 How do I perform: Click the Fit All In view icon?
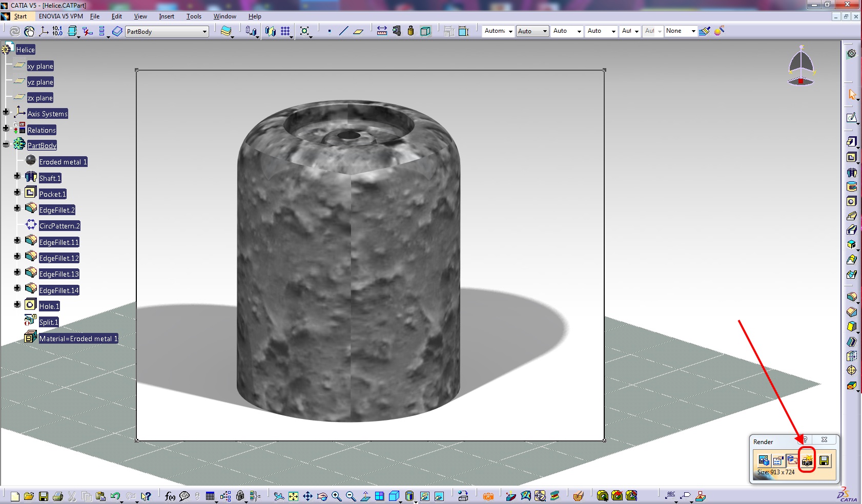pos(293,496)
